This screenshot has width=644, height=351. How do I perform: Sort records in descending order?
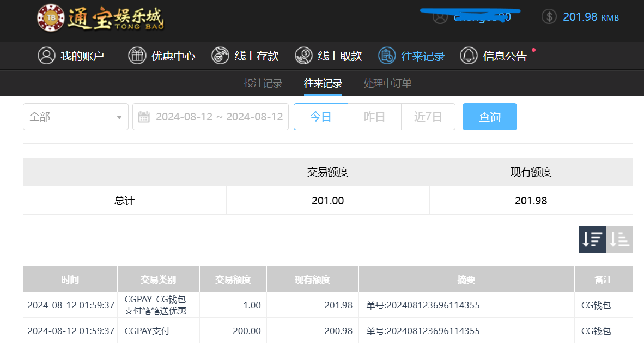point(592,239)
